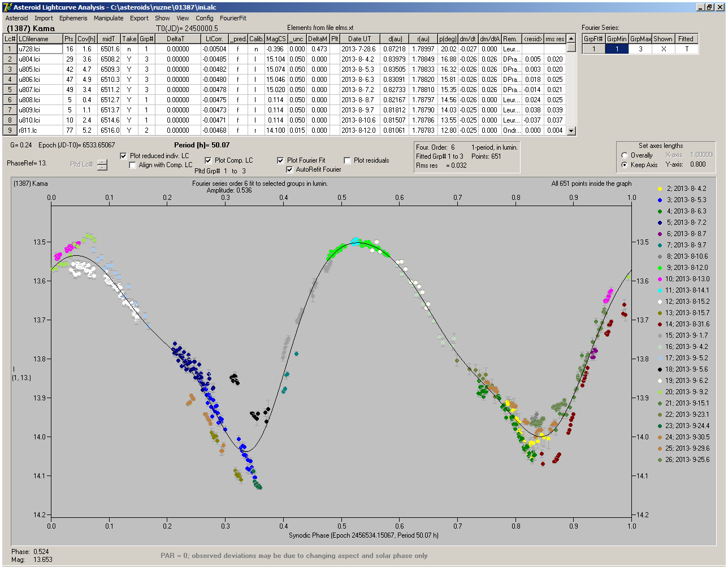728x567 pixels.
Task: Click the Rem. cell Ondr...
Action: pos(511,130)
